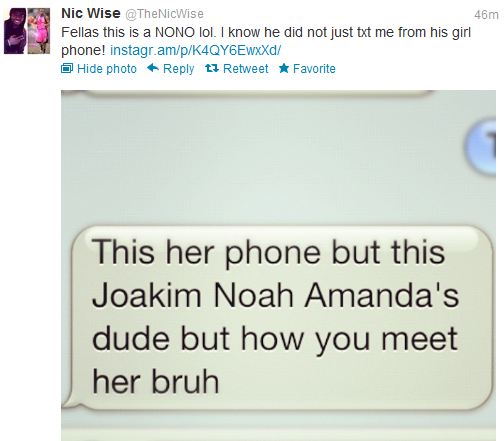The height and width of the screenshot is (441, 504).
Task: Click the 46m timestamp
Action: 486,15
